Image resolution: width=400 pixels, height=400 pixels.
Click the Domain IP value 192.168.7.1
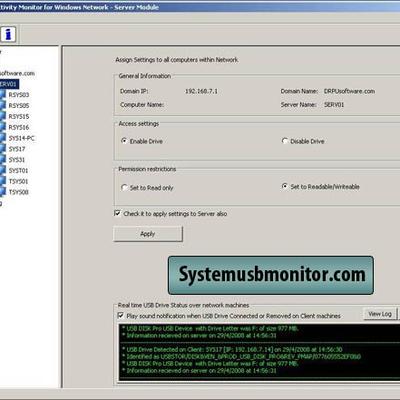(201, 91)
